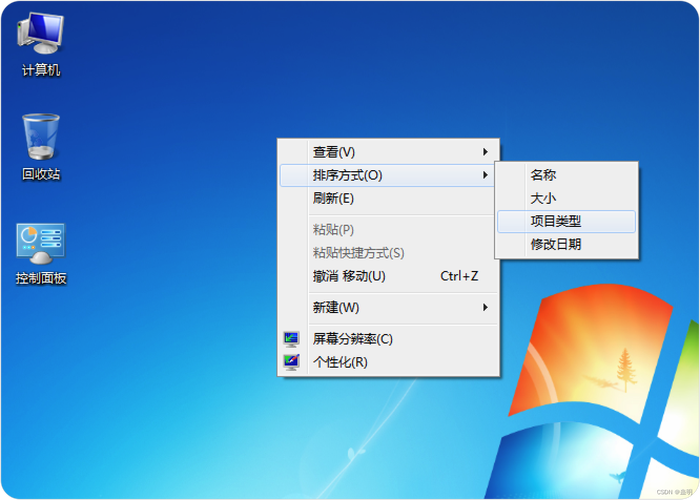Open the 新建(W) menu entry
The height and width of the screenshot is (500, 700).
[388, 308]
